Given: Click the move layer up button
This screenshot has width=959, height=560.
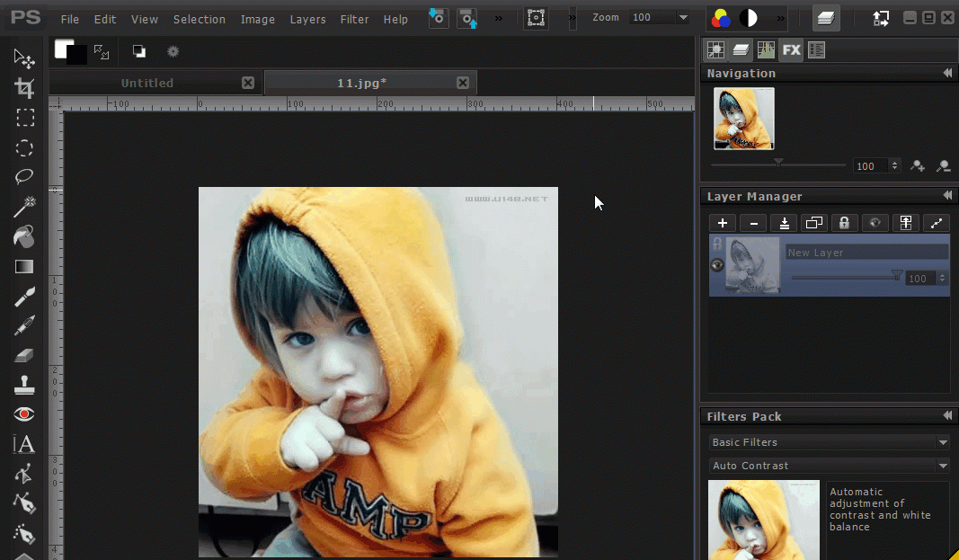Looking at the screenshot, I should pos(906,223).
